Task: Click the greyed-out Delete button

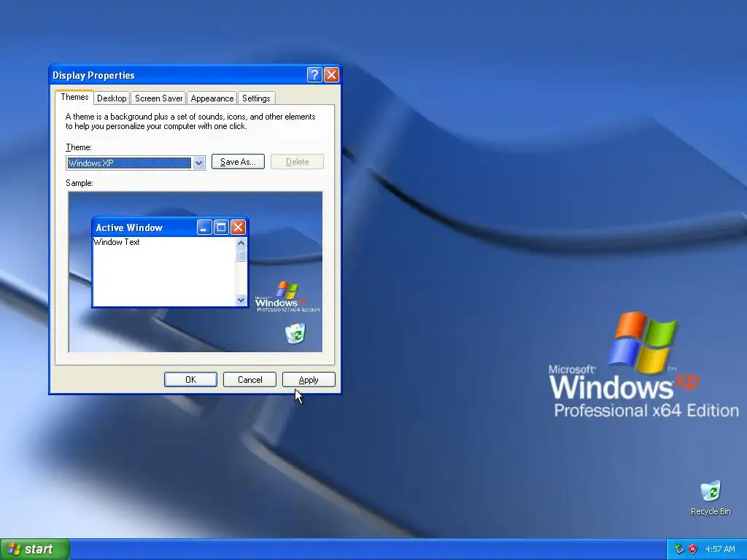Action: tap(298, 162)
